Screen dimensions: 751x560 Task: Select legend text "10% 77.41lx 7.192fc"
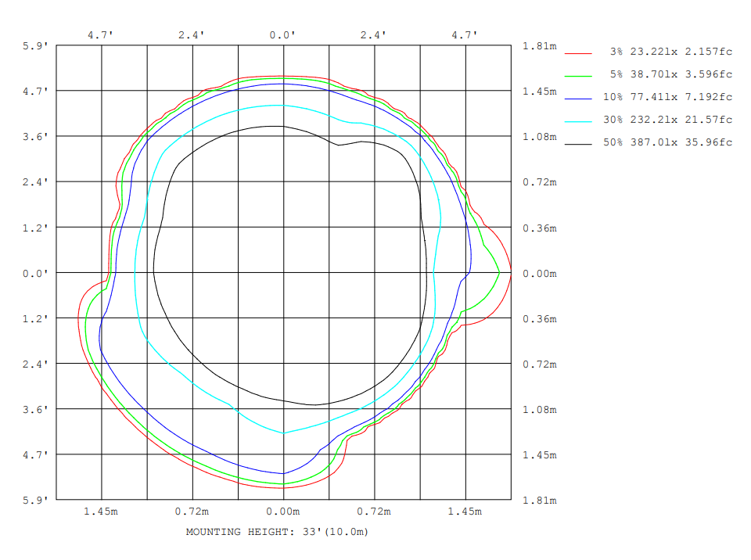tap(667, 97)
